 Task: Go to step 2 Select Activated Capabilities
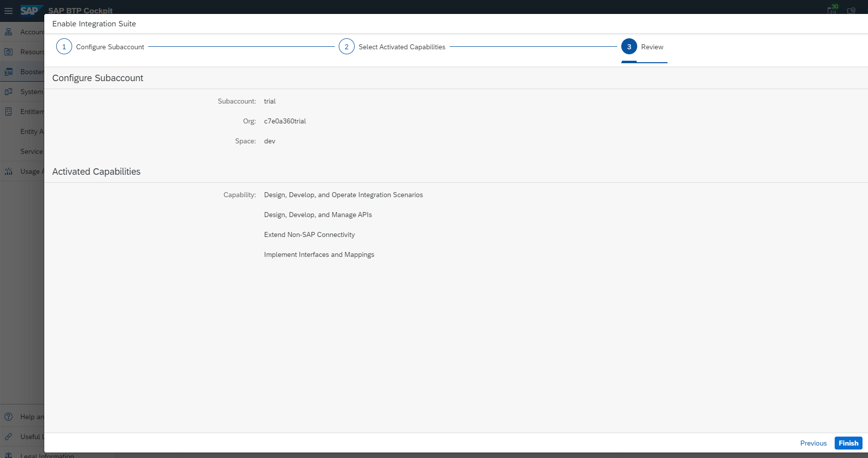point(392,47)
